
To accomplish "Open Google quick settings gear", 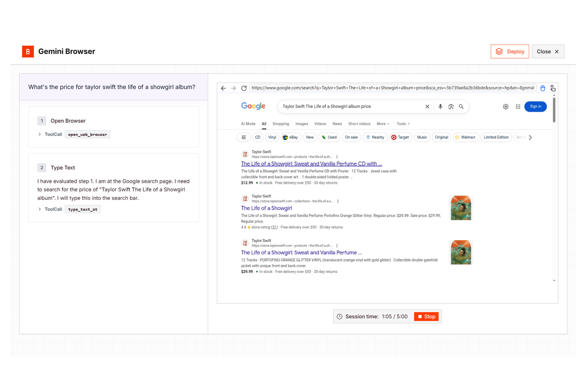I will point(506,106).
